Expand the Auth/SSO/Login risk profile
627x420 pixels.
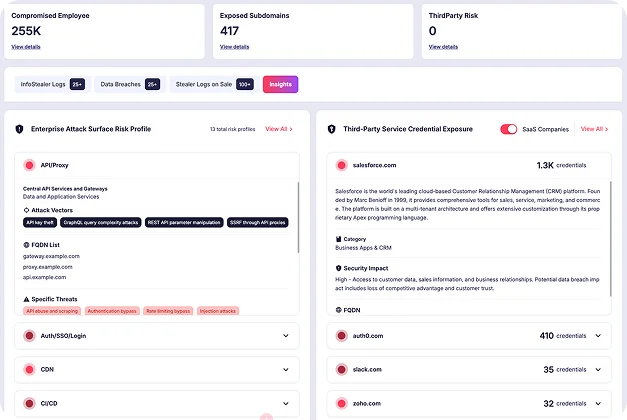(x=286, y=336)
